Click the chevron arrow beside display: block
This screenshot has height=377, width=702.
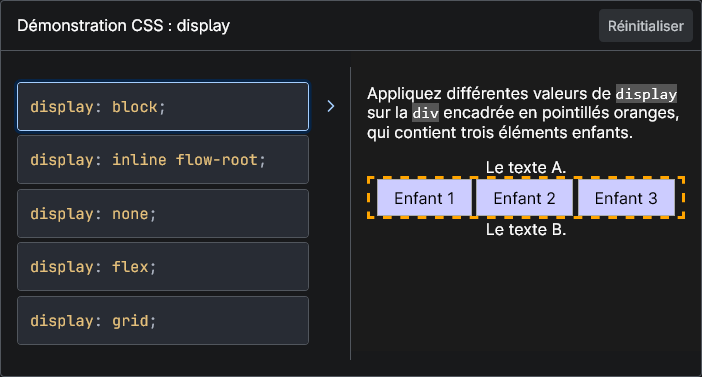(331, 106)
